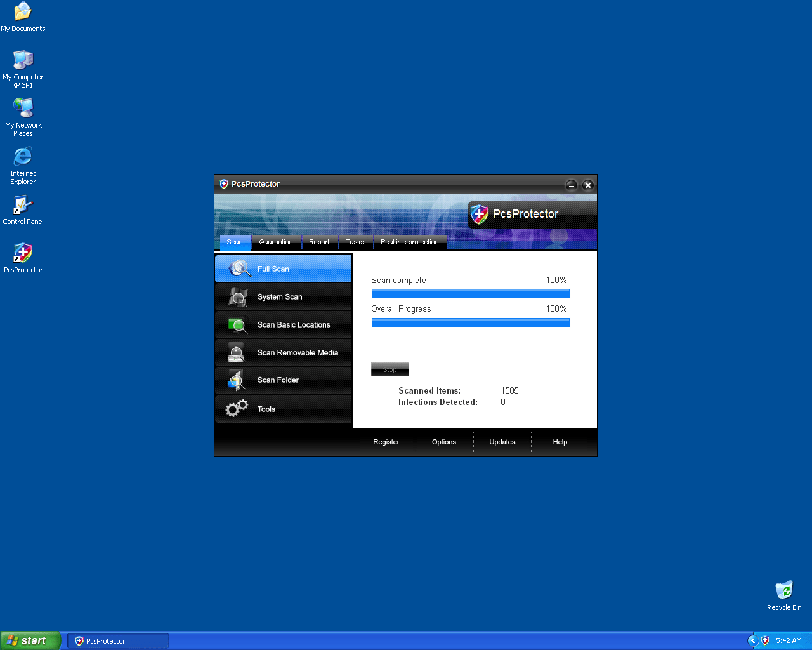
Task: Open the Options menu at bottom
Action: point(444,442)
